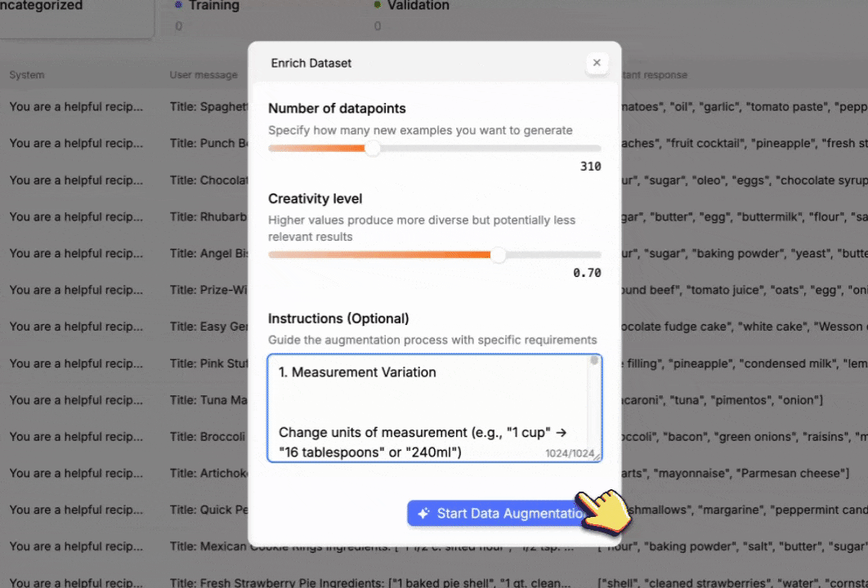This screenshot has width=868, height=588.
Task: Click the response cell containing "fruit cocktail"
Action: pyautogui.click(x=745, y=143)
